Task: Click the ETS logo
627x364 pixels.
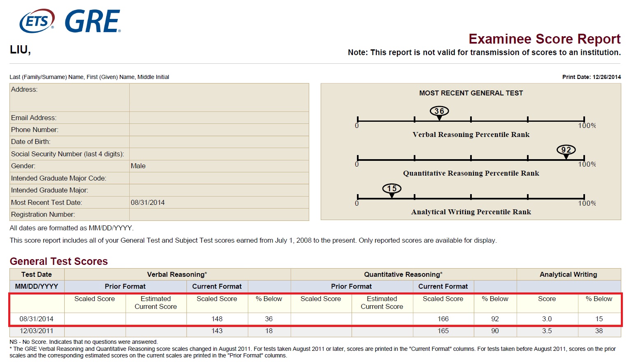Action: (37, 21)
